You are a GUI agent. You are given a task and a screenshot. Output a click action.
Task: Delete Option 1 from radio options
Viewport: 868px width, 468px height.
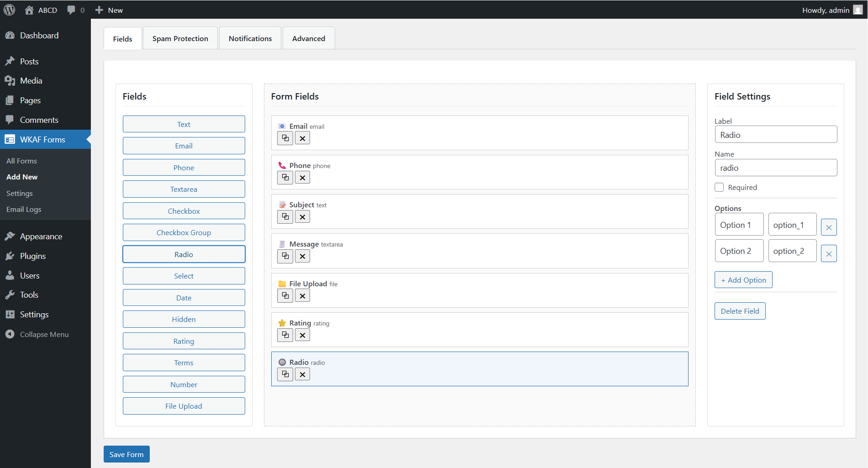tap(829, 227)
